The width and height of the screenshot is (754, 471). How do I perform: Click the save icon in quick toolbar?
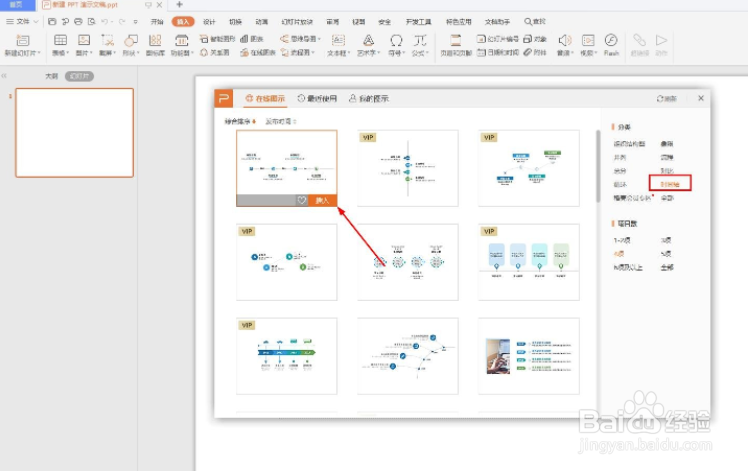52,22
